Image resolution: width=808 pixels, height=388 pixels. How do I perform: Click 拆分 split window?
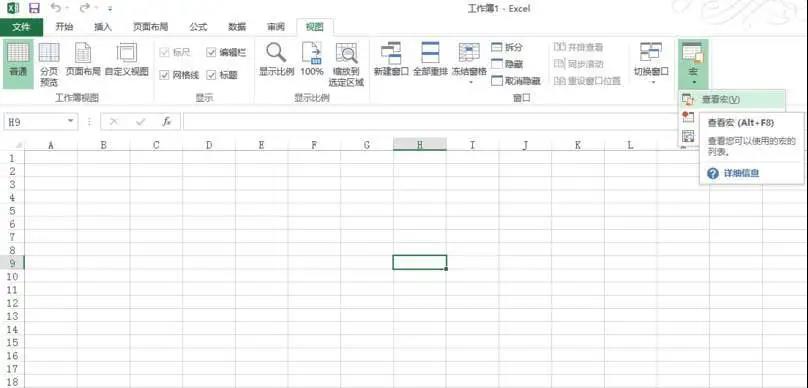tap(507, 47)
